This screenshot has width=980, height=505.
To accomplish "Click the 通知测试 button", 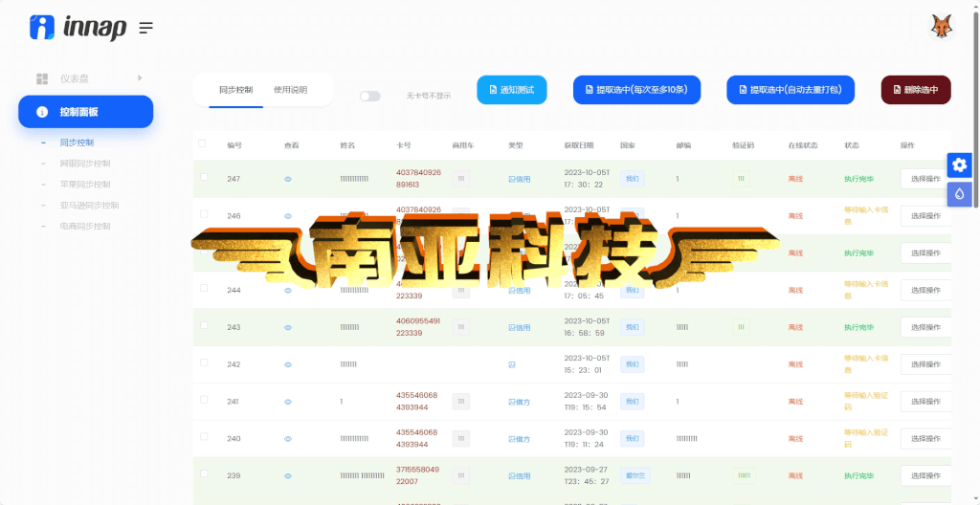I will pos(512,90).
